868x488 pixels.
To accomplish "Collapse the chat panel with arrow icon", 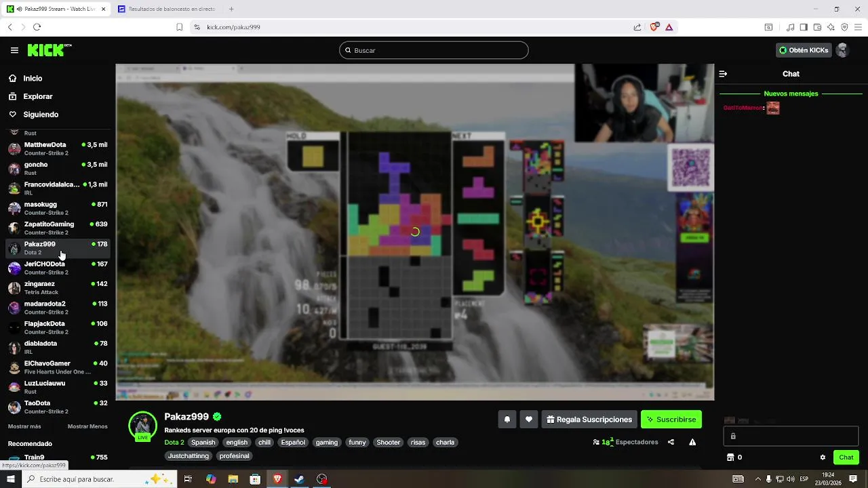I will click(x=723, y=74).
